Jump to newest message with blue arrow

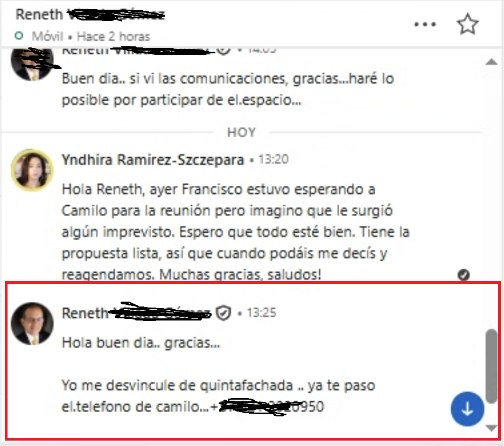coord(467,409)
